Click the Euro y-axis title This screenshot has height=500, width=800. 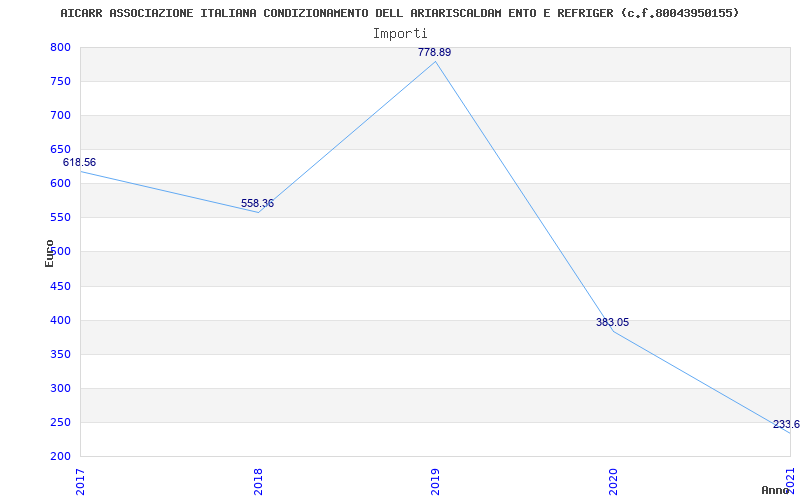49,253
